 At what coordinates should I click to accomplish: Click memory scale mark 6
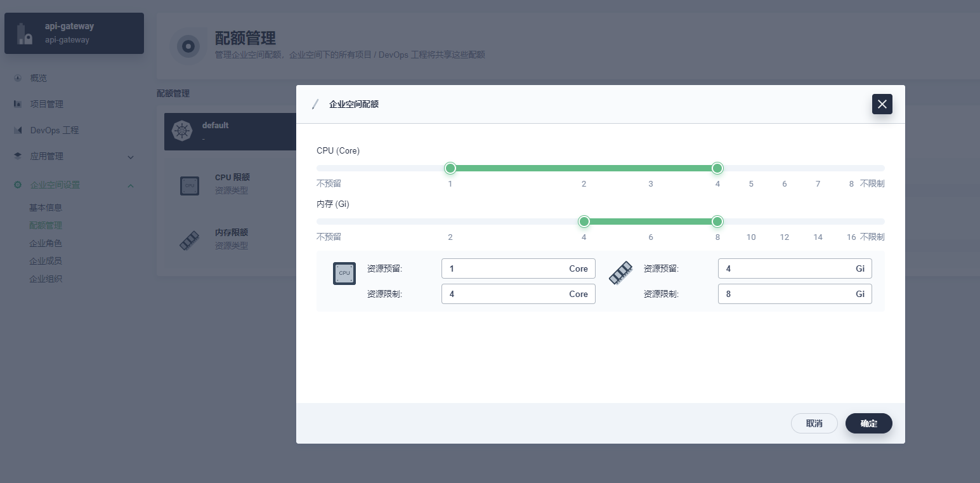[651, 237]
